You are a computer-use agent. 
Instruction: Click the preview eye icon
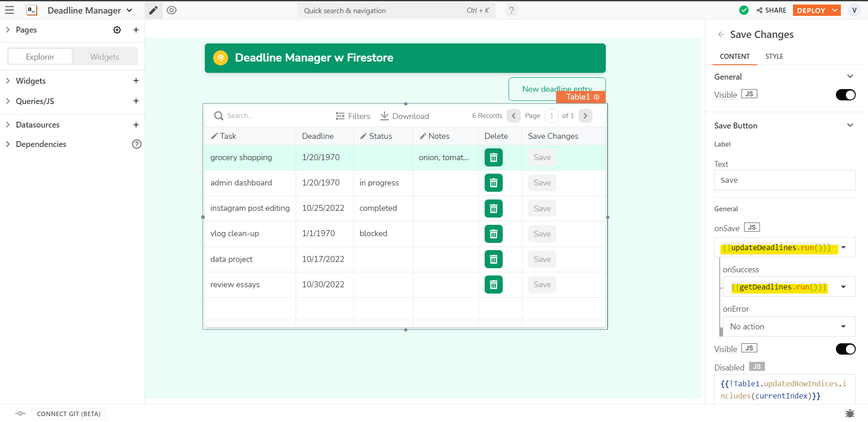171,10
